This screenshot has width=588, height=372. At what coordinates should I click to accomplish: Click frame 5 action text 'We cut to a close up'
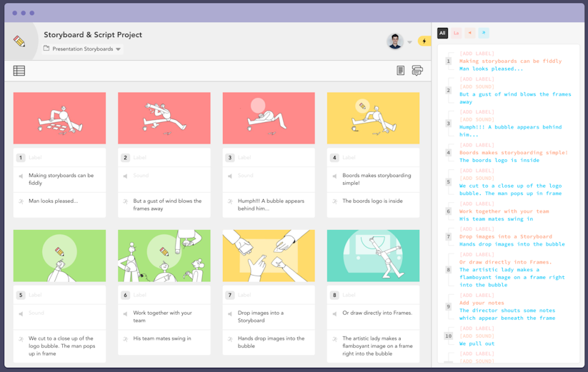click(62, 346)
